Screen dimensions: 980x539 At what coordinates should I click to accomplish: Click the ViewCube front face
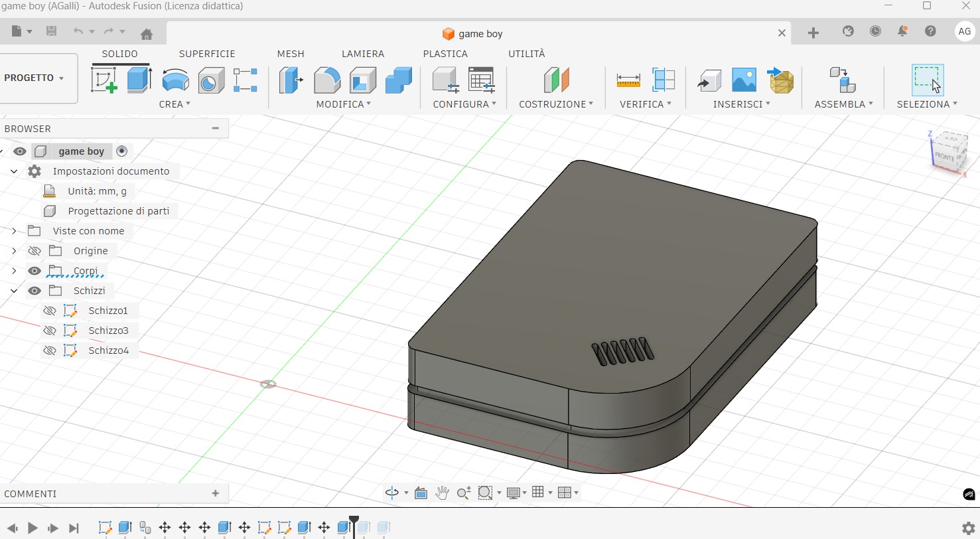(x=944, y=157)
